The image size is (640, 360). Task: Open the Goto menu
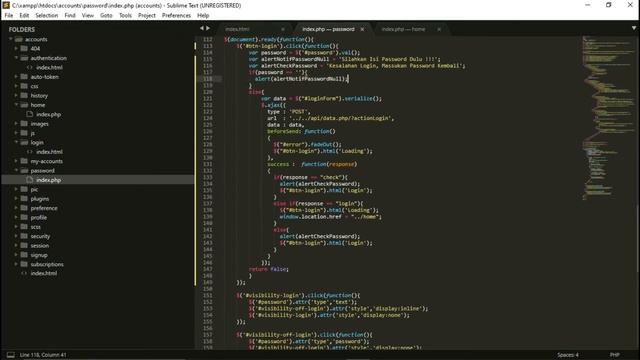pyautogui.click(x=106, y=16)
